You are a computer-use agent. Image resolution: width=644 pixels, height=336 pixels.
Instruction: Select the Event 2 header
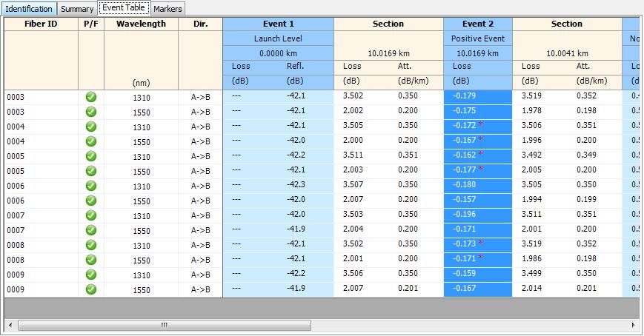[x=478, y=24]
